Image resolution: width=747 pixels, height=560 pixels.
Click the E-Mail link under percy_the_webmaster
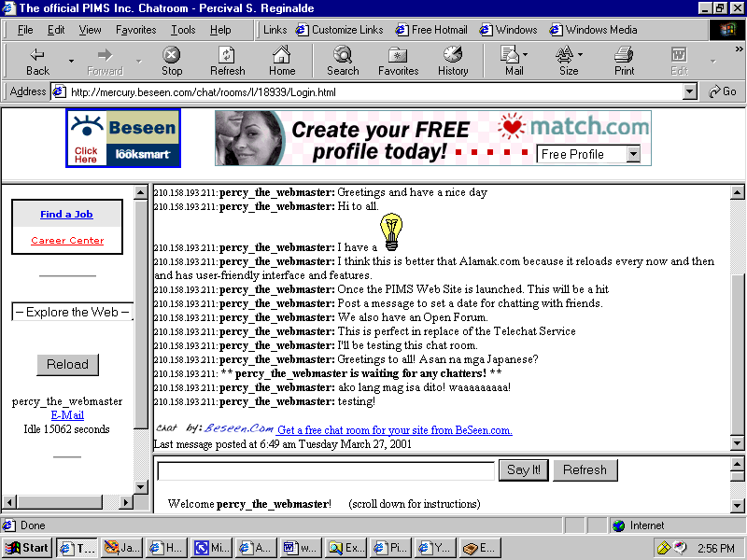point(67,414)
